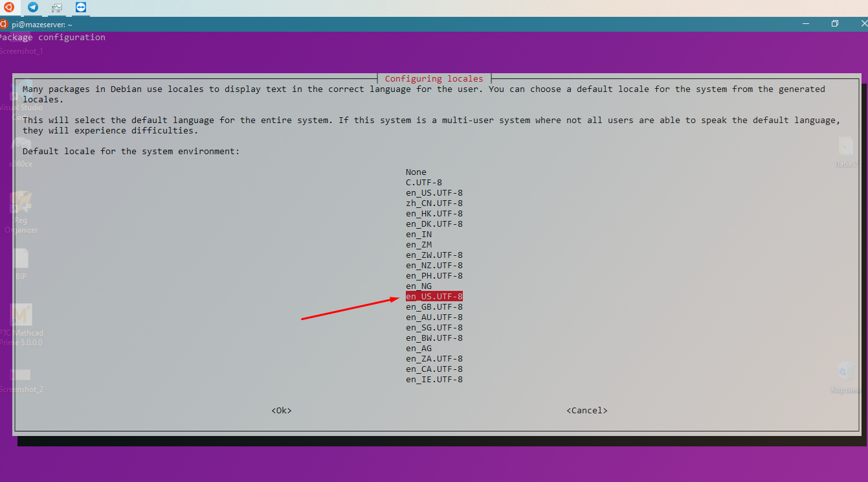
Task: Choose the en_IE.UTF-8 entry
Action: click(x=434, y=380)
